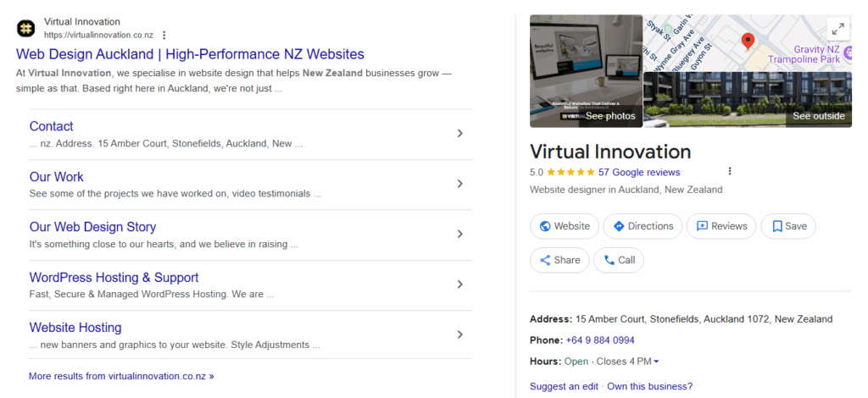
Task: Click More results from virtualinnovation.co.nz
Action: [x=121, y=376]
